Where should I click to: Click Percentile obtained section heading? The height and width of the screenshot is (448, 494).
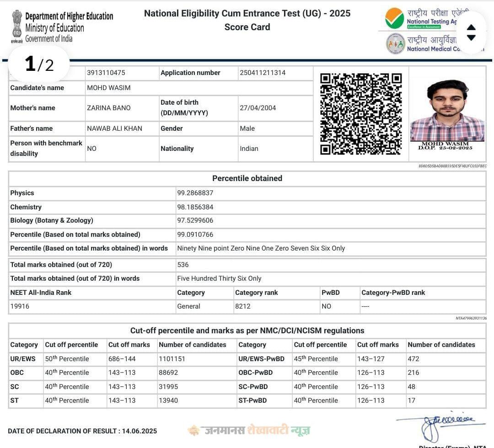[247, 178]
